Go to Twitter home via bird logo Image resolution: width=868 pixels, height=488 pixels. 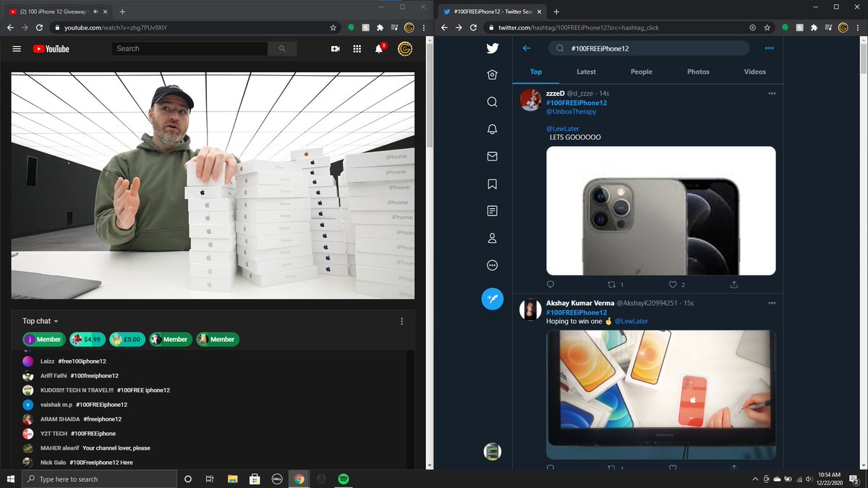pyautogui.click(x=492, y=48)
